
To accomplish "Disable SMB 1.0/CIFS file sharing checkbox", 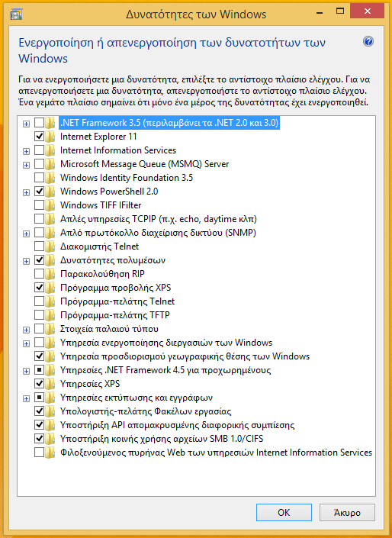I will tap(39, 438).
